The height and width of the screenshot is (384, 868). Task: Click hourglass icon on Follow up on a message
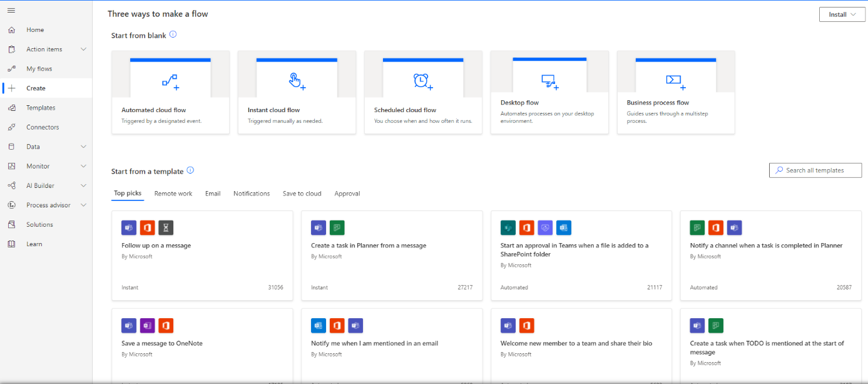tap(166, 227)
